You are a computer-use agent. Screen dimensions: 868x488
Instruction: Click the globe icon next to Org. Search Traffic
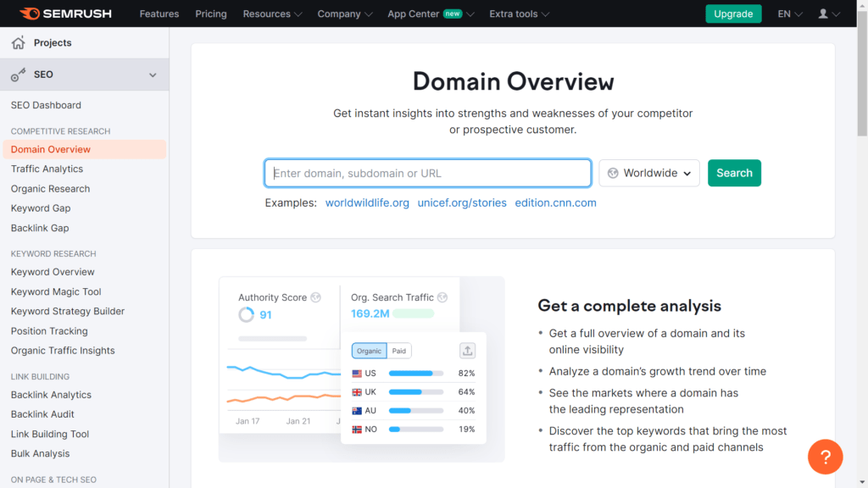click(442, 297)
